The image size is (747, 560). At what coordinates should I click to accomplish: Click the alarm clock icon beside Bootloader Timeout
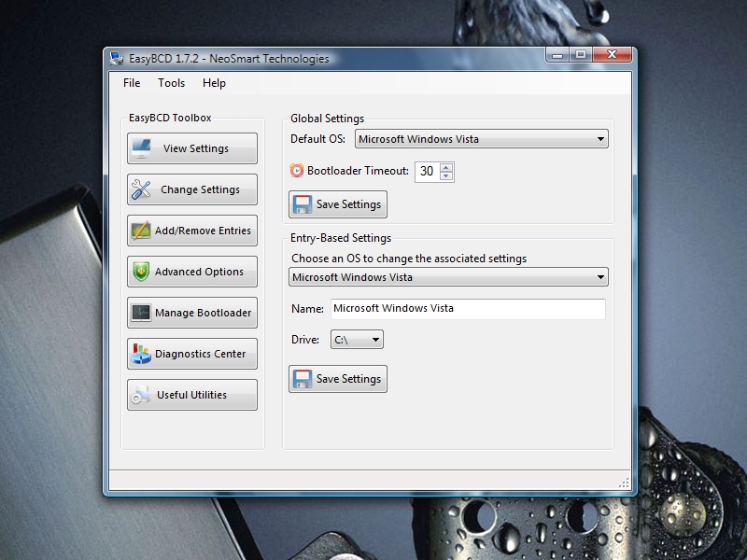[x=296, y=170]
